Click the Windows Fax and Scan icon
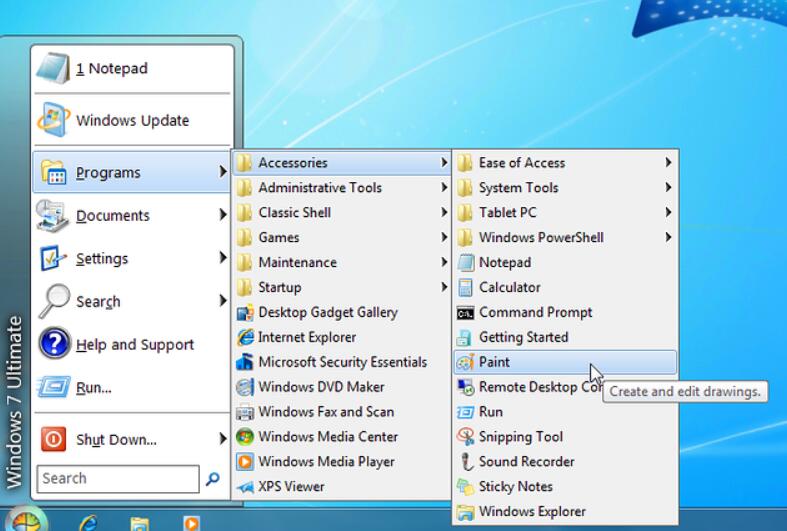The height and width of the screenshot is (531, 787). click(x=245, y=413)
